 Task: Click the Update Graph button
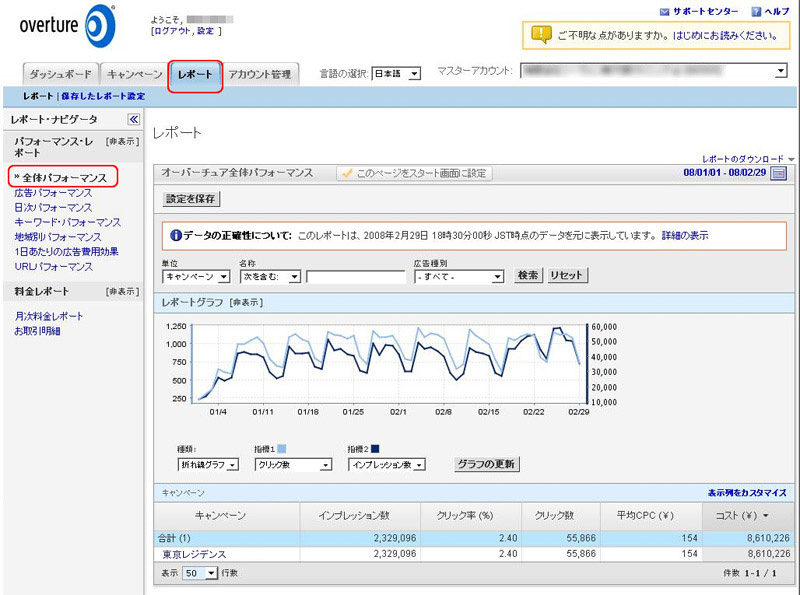point(487,464)
